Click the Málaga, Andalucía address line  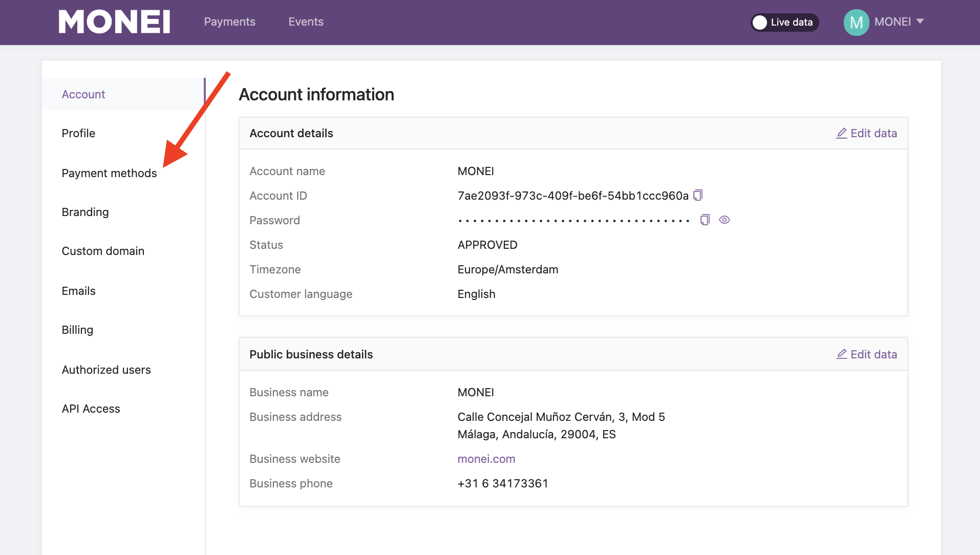[x=537, y=434]
